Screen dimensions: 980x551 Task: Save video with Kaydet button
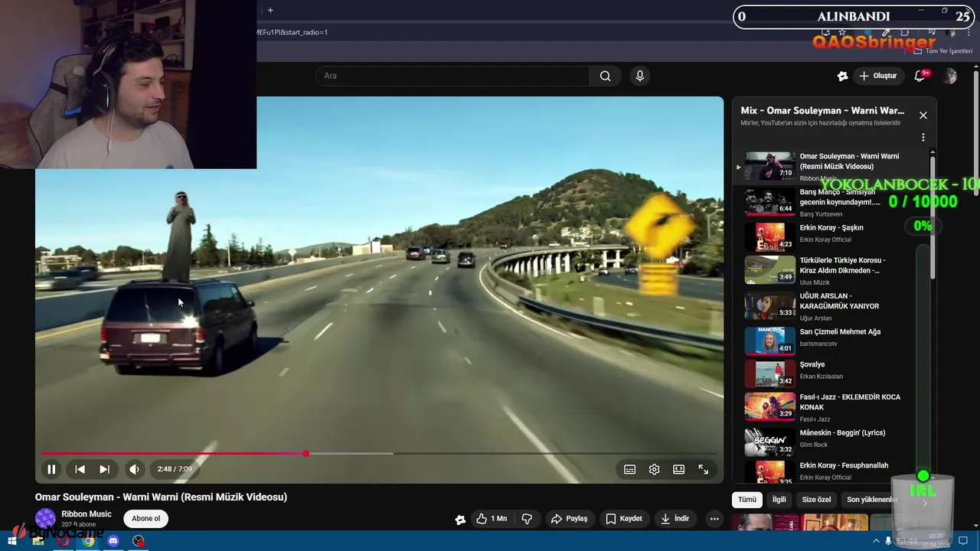(624, 519)
